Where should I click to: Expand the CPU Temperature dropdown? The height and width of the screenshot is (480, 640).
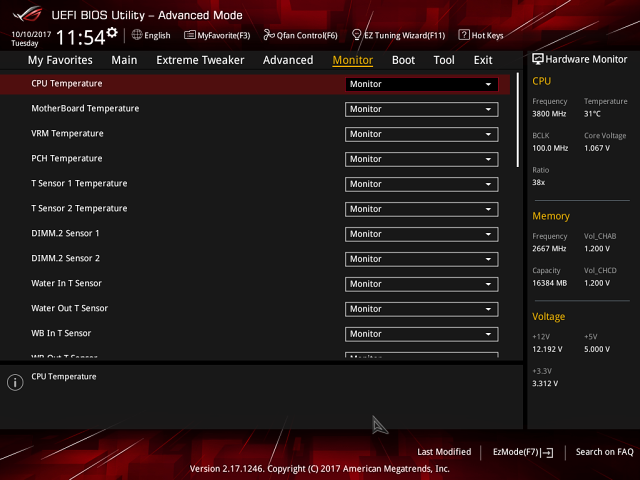tap(422, 84)
